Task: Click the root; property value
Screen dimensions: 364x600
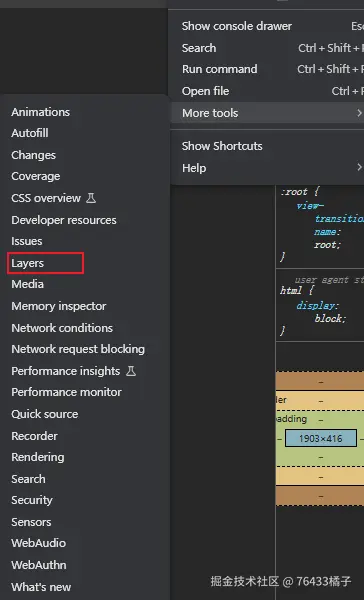Action: (327, 245)
